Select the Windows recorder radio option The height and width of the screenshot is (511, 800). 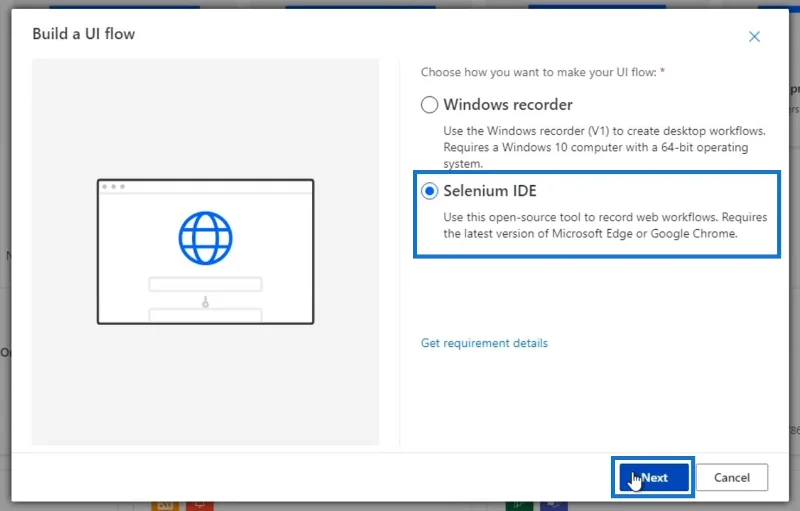tap(429, 105)
